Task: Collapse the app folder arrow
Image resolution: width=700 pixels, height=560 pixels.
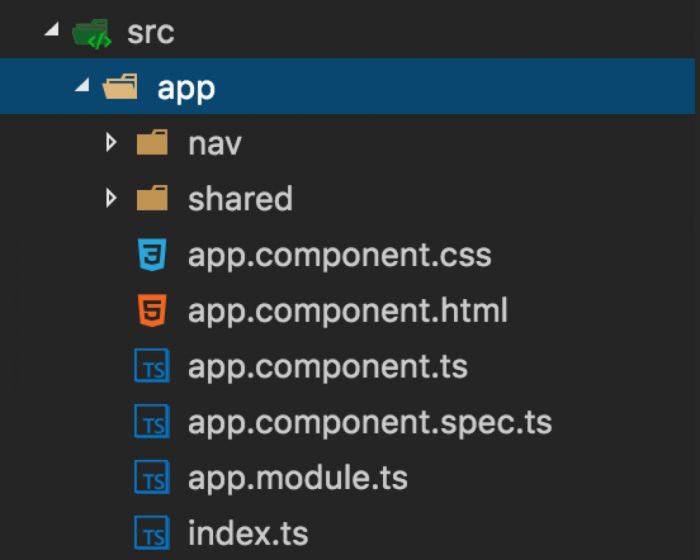Action: [x=81, y=88]
